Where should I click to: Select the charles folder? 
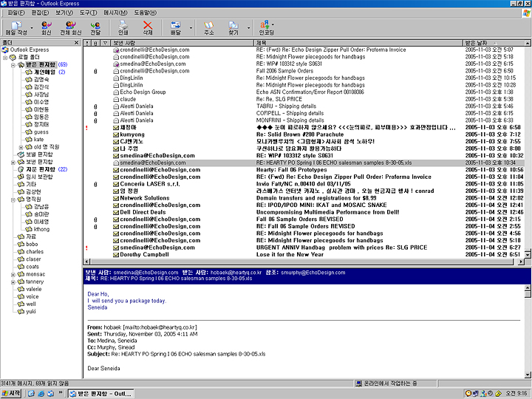pyautogui.click(x=31, y=252)
